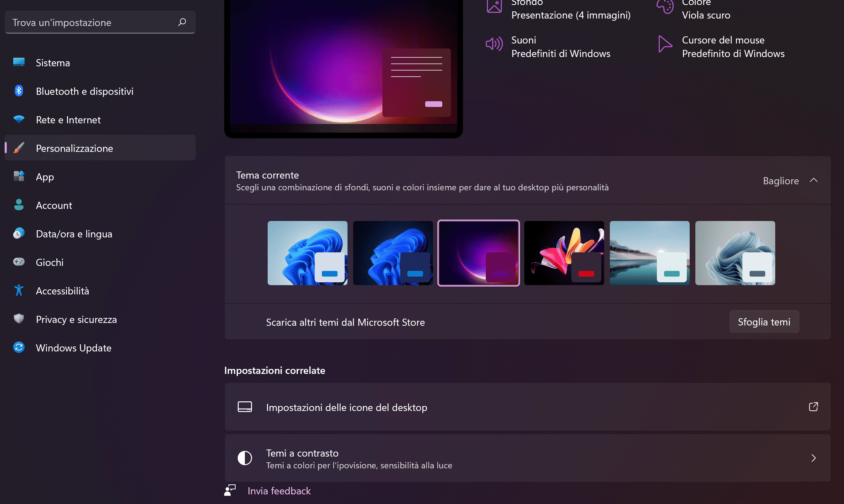
Task: Click the Account person icon
Action: [x=19, y=205]
